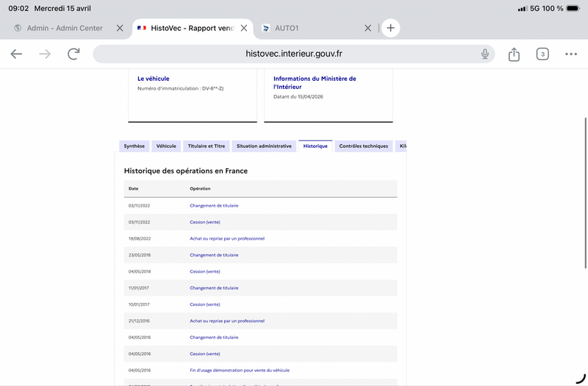Click Achat ou reprise entry dated 19/08/2022
The image size is (588, 386).
pyautogui.click(x=227, y=238)
